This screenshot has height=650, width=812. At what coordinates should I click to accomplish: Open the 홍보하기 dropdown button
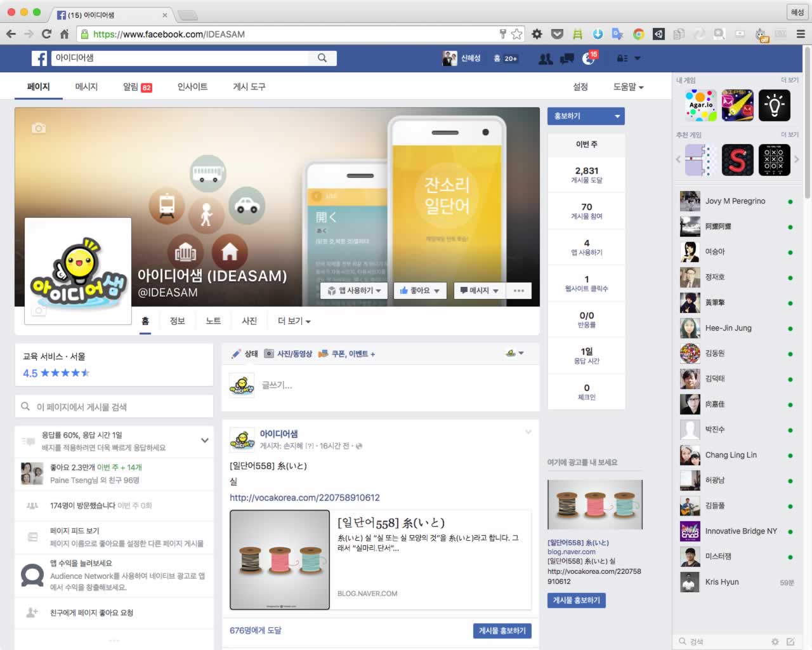click(x=586, y=116)
